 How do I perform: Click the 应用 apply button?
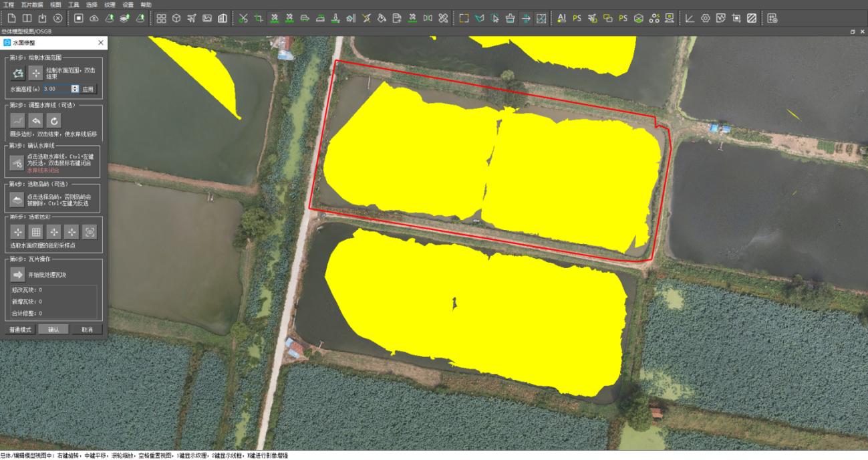pyautogui.click(x=88, y=88)
